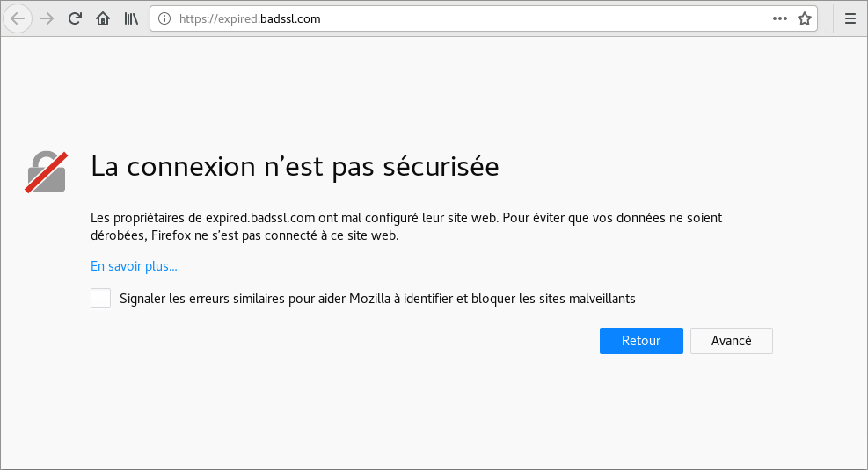Bookmark this page with the star

(x=804, y=18)
